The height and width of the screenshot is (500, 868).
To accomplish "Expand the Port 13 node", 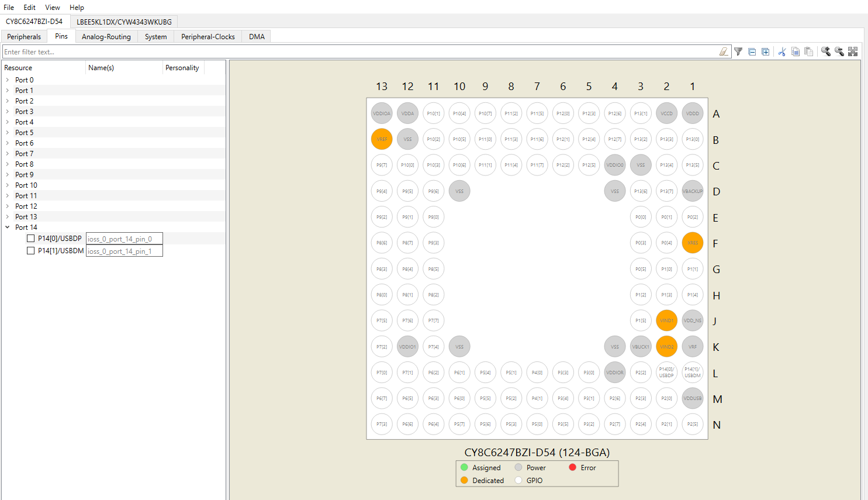I will coord(7,217).
